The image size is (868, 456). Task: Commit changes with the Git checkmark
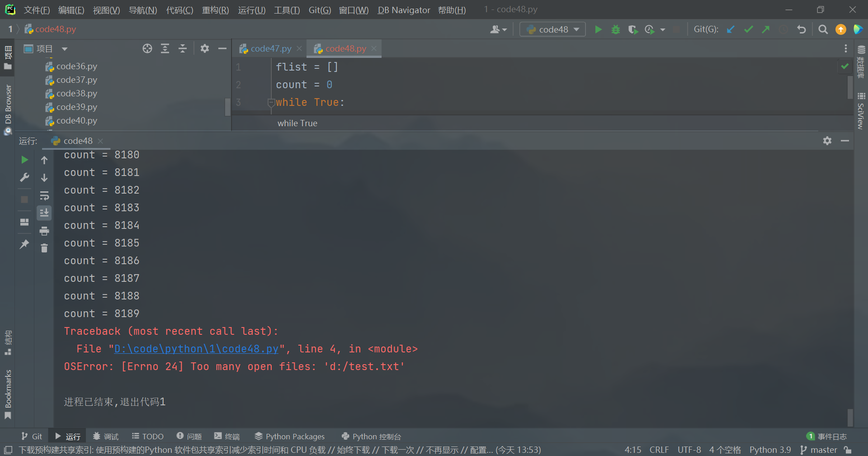coord(748,29)
